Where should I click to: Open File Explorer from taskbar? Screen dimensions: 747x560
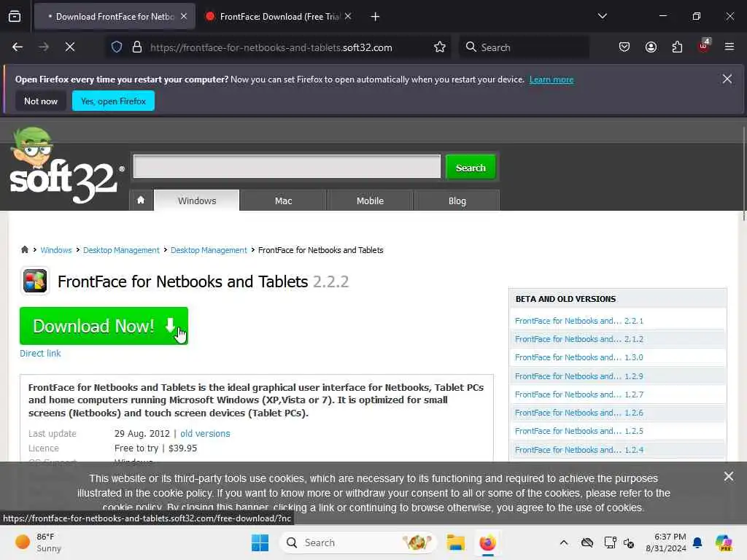(455, 542)
